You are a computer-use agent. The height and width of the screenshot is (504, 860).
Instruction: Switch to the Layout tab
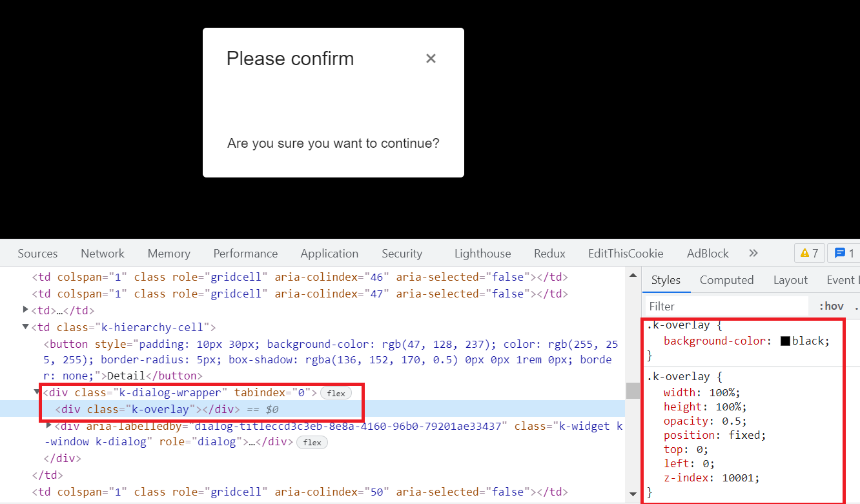point(790,280)
